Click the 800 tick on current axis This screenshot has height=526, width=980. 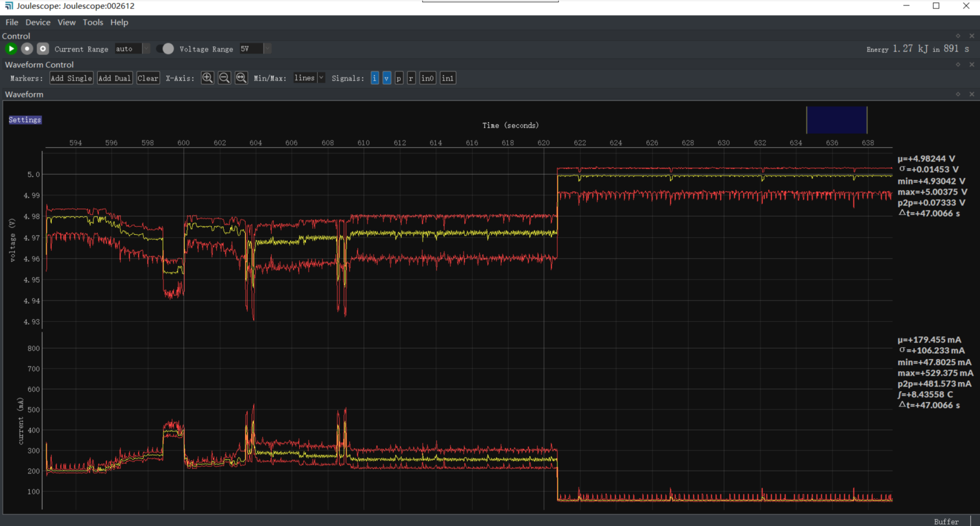click(34, 348)
